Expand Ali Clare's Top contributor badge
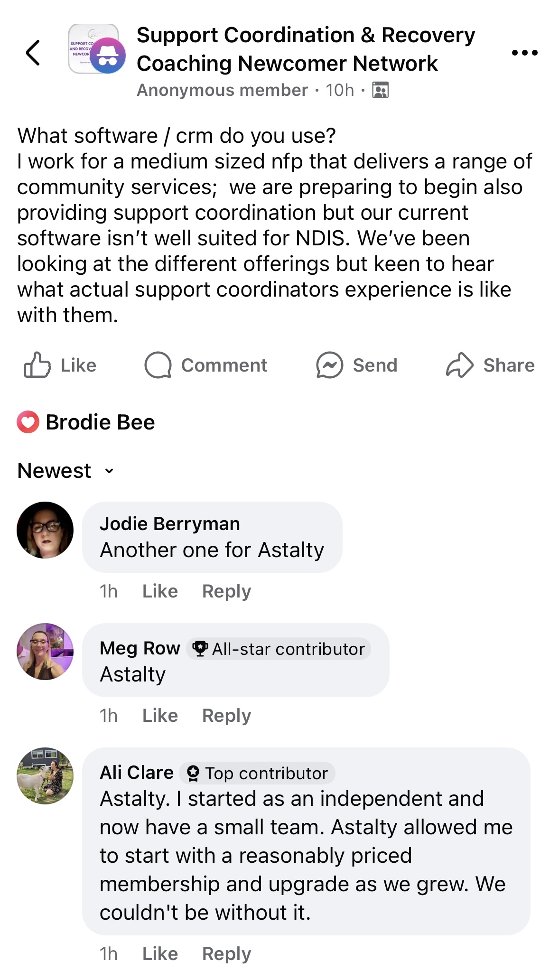 [256, 772]
